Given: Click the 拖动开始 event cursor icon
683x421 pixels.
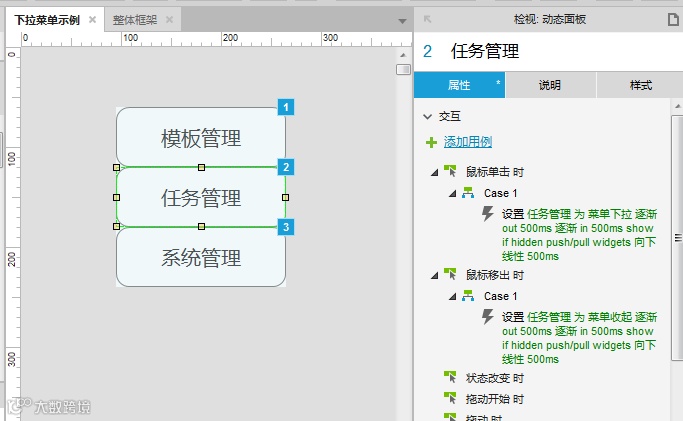Looking at the screenshot, I should coord(450,398).
